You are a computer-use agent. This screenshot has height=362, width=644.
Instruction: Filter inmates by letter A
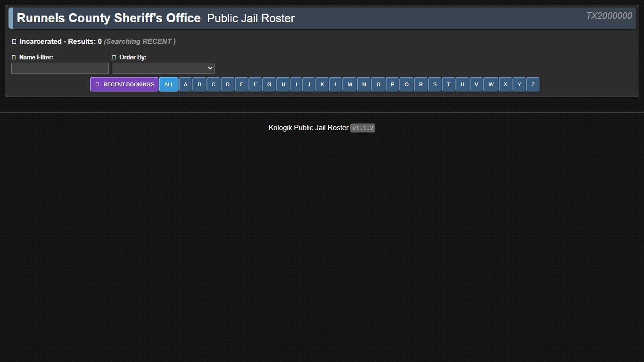coord(185,84)
